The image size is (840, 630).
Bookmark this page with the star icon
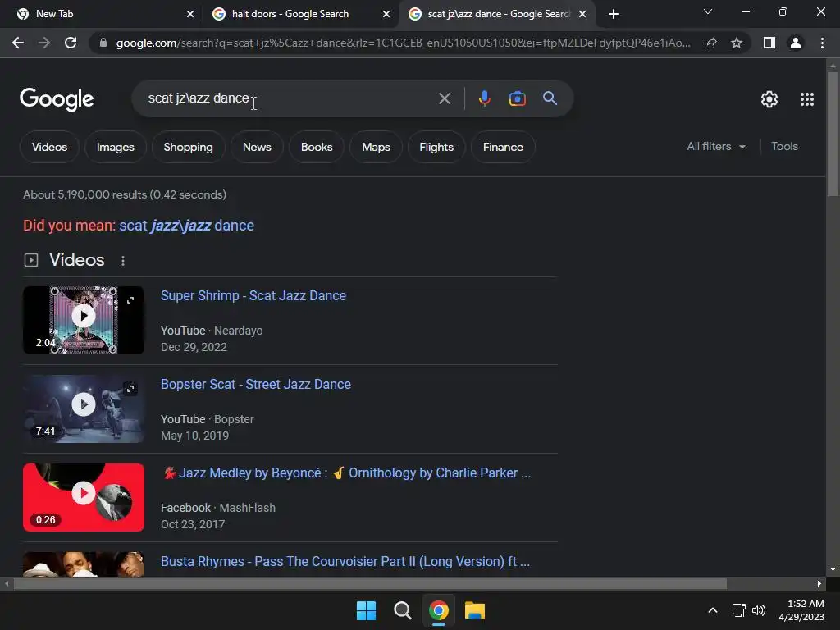click(x=737, y=43)
